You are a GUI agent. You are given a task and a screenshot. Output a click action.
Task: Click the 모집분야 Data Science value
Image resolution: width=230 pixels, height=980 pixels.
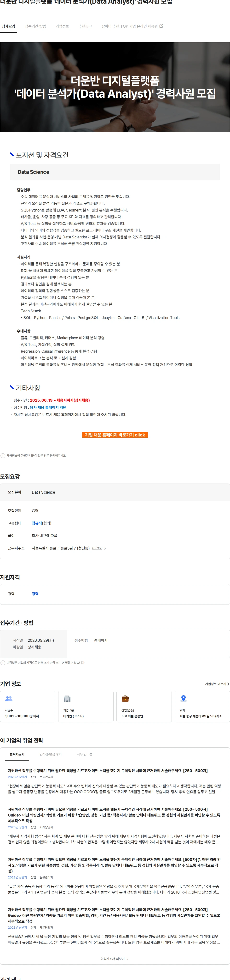pyautogui.click(x=43, y=492)
